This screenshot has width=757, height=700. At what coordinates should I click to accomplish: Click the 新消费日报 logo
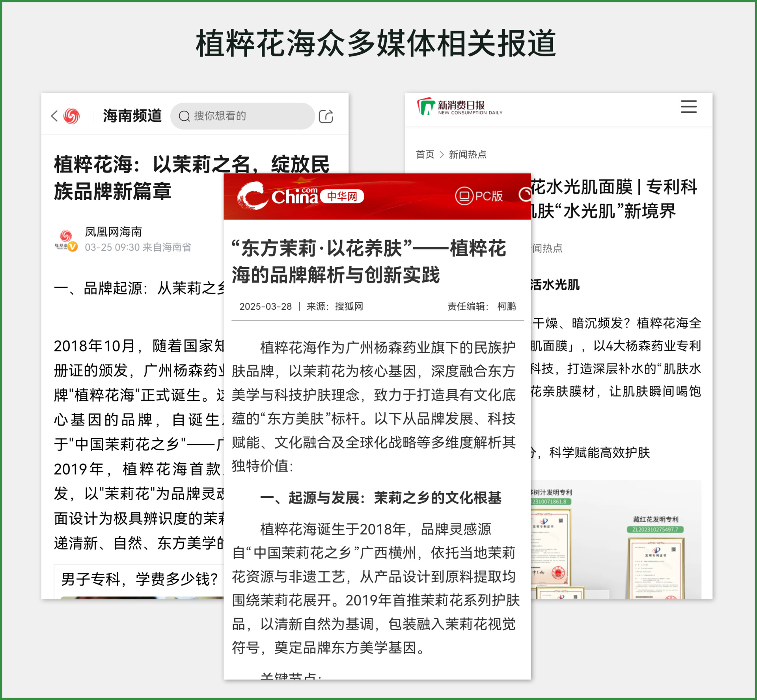tap(460, 107)
